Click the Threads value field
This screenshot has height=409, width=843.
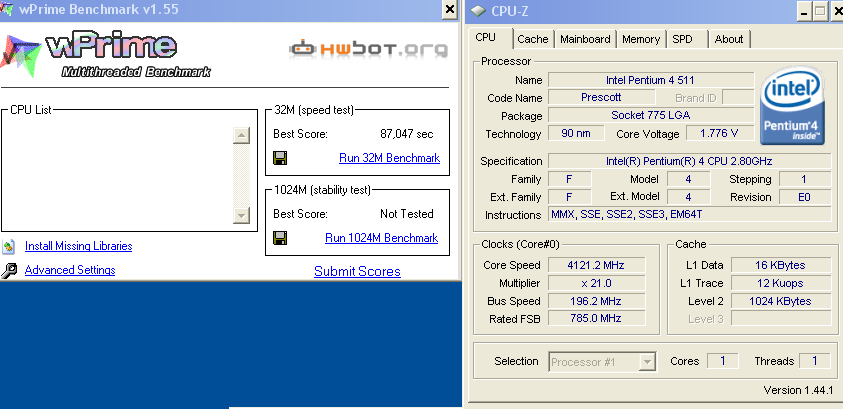(x=815, y=361)
